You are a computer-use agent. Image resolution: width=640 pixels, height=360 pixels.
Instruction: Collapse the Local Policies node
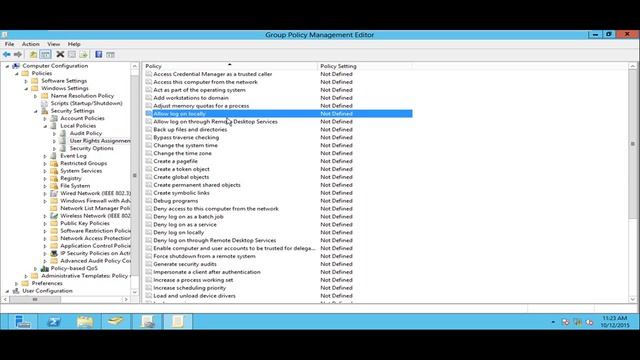[x=45, y=126]
